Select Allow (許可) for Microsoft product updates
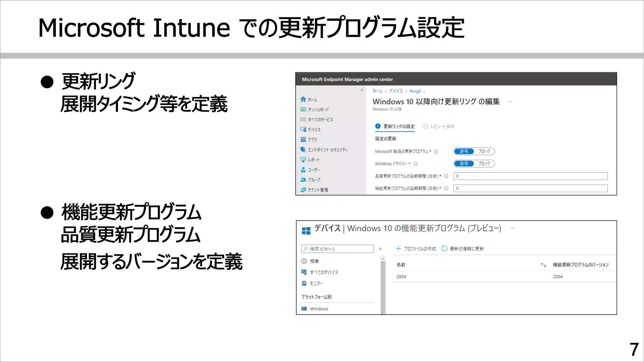The height and width of the screenshot is (362, 644). [464, 151]
